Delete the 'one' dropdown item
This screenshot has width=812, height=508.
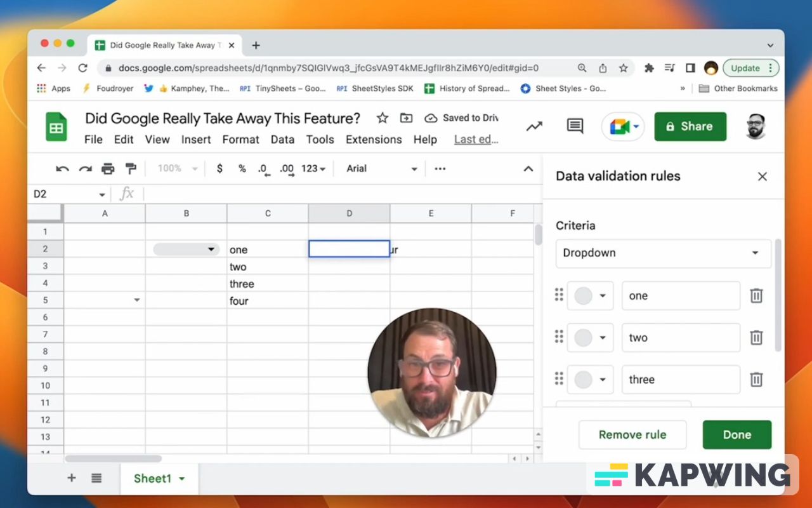[756, 295]
